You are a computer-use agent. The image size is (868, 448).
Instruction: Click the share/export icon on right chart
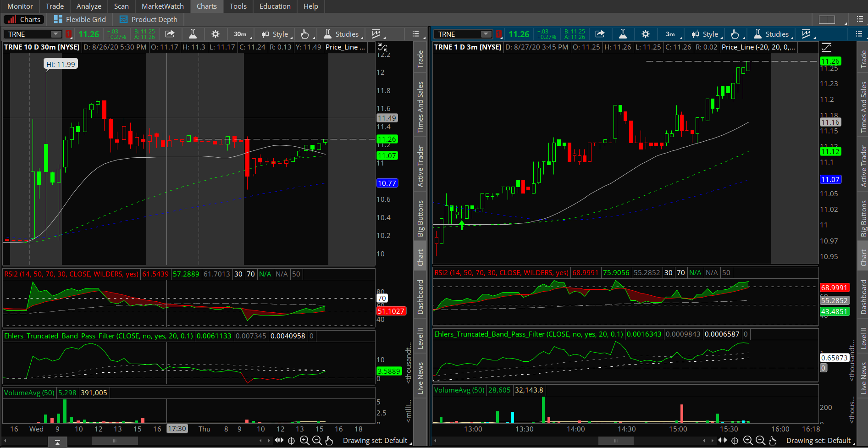pos(600,33)
